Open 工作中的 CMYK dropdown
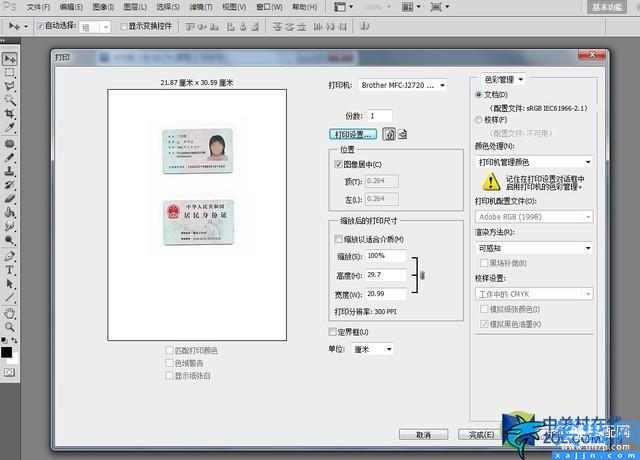 [x=534, y=294]
